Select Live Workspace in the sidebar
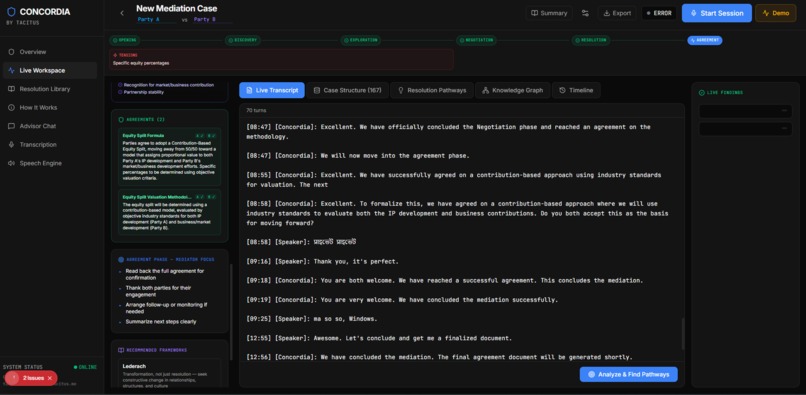 tap(49, 70)
